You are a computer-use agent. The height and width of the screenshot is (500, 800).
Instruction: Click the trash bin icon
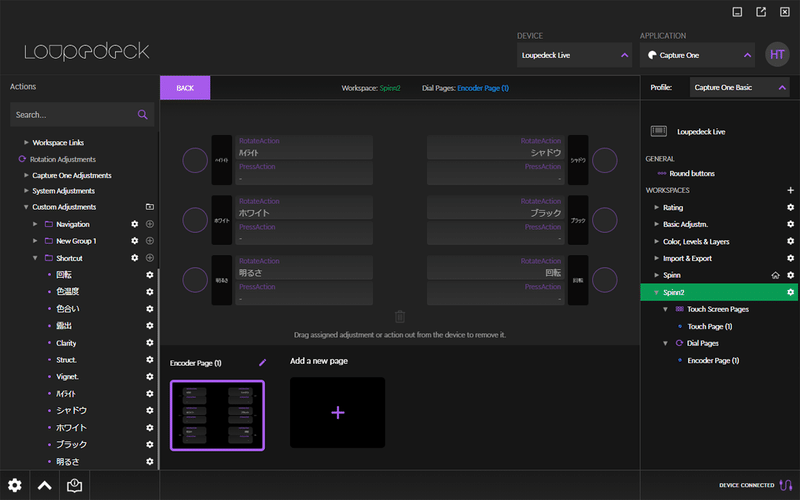coord(400,317)
